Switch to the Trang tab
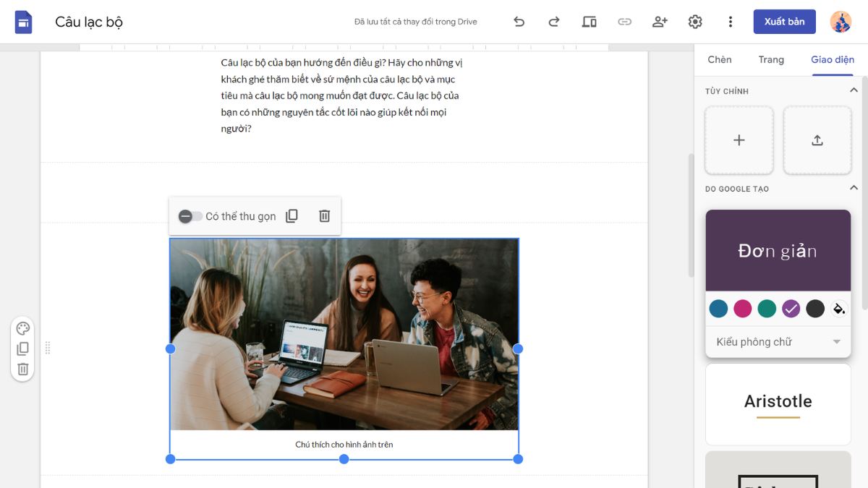The image size is (868, 488). (x=771, y=60)
